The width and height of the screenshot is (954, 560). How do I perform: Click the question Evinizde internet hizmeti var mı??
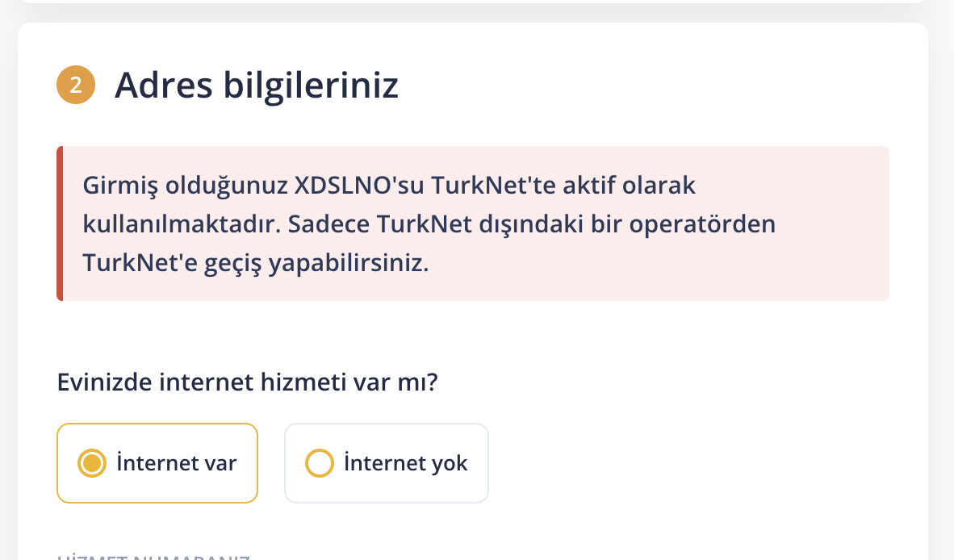[248, 381]
